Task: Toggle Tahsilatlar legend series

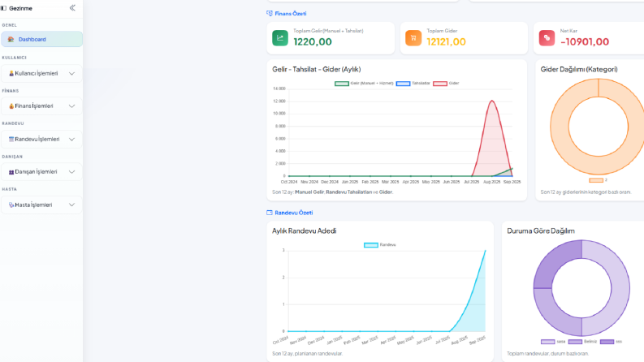Action: click(413, 84)
